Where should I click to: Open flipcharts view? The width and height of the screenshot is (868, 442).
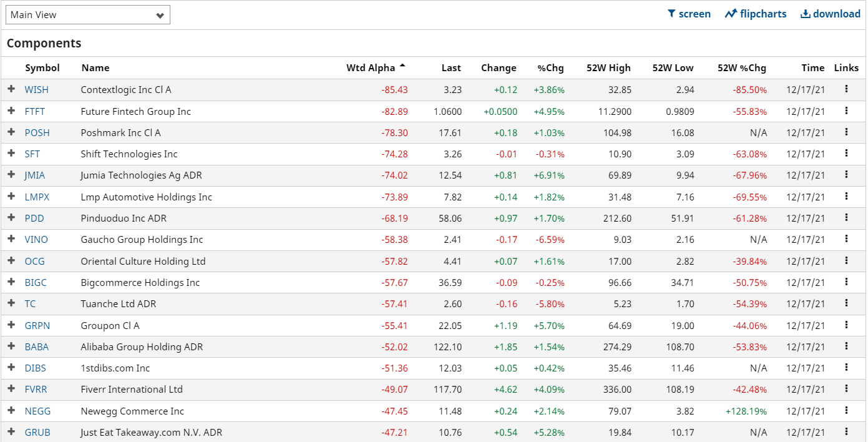pos(756,14)
